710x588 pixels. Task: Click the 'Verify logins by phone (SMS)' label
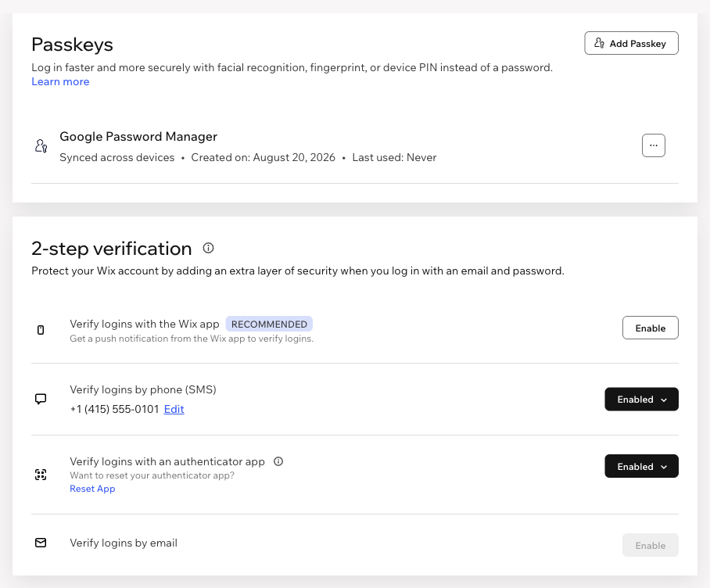143,389
